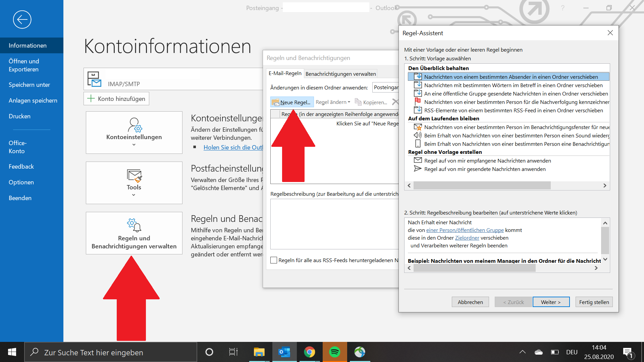Click right arrow of template list scrollbar
This screenshot has width=644, height=362.
click(605, 185)
